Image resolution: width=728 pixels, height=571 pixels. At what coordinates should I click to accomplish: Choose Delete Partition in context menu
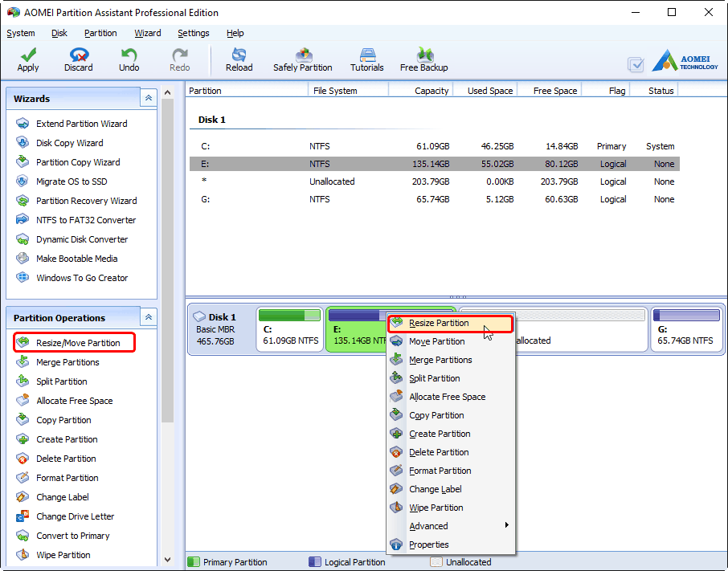451,452
